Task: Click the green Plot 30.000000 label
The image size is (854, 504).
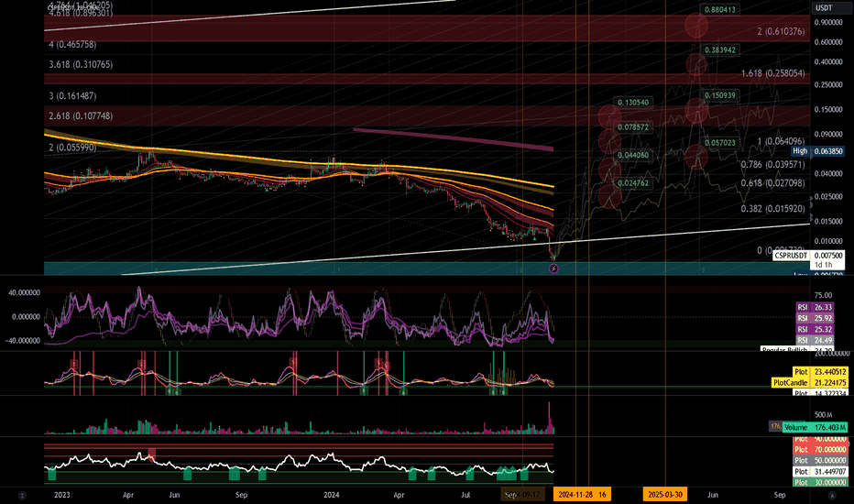Action: coord(820,482)
